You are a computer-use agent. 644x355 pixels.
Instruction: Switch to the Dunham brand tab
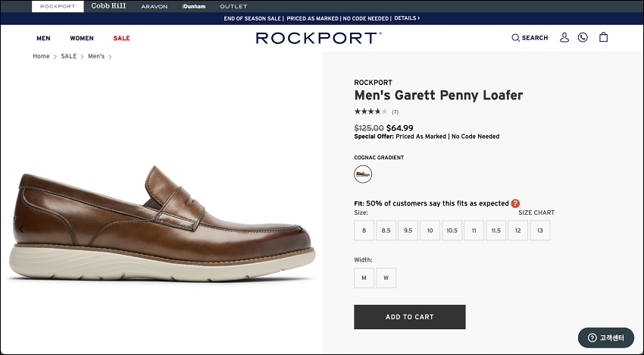(194, 7)
